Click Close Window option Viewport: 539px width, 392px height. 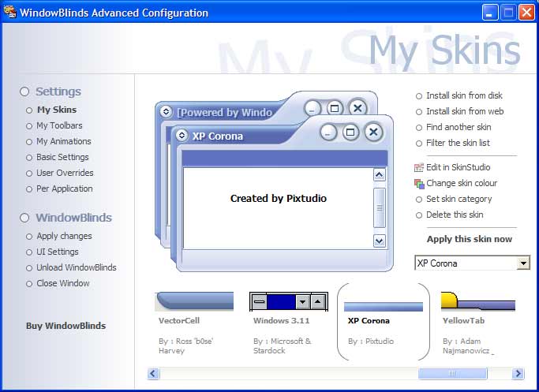pyautogui.click(x=63, y=283)
